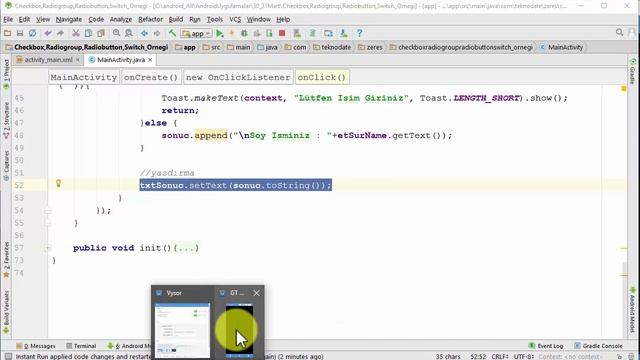Click the Make Project hammer icon
Screen dimensions: 640x360
click(172, 33)
